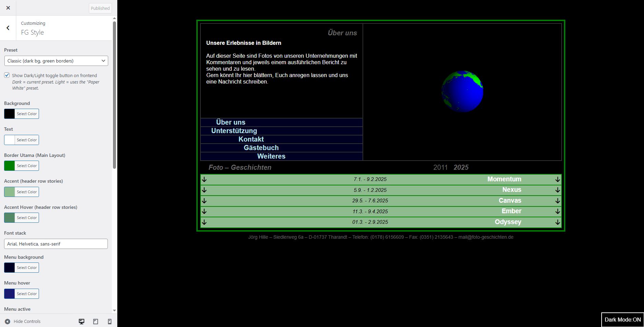The width and height of the screenshot is (644, 327).
Task: Click right down-arrow on Odyssey row
Action: 557,222
